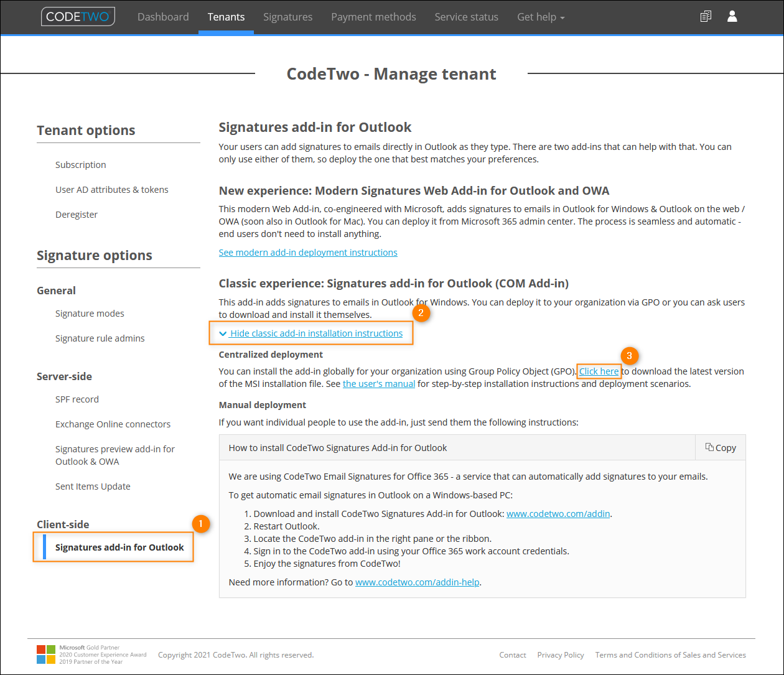Select the Tenants tab

click(x=226, y=17)
